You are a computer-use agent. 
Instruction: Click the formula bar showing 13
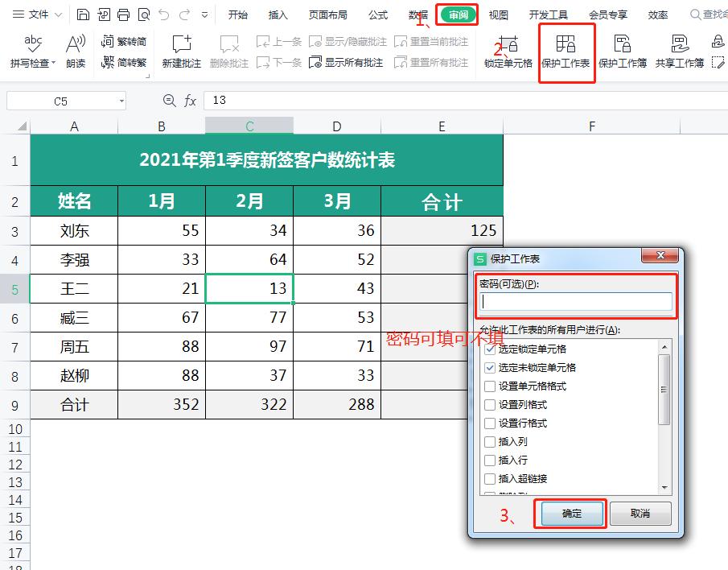[x=466, y=101]
